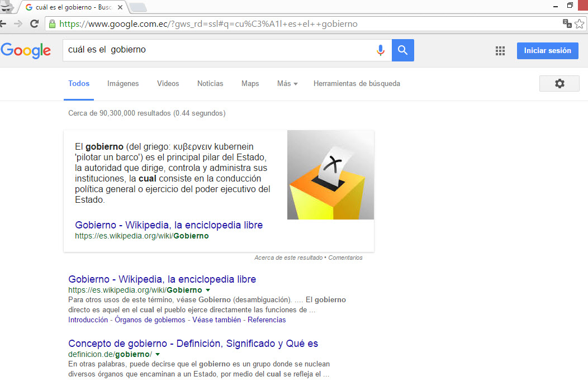
Task: Switch to the Noticias tab
Action: click(210, 84)
